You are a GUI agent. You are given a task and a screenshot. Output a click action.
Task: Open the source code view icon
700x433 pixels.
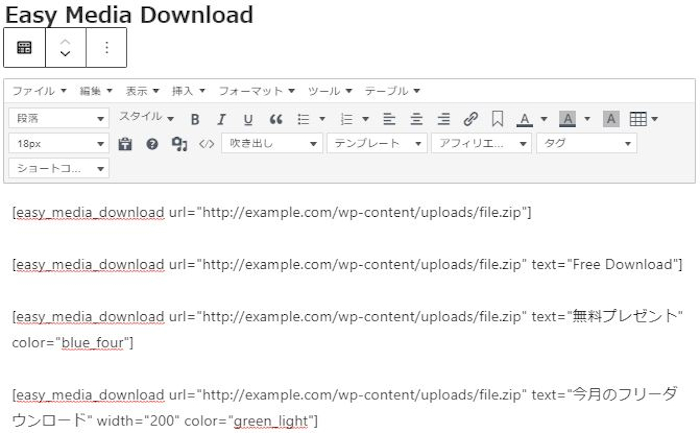[x=206, y=144]
